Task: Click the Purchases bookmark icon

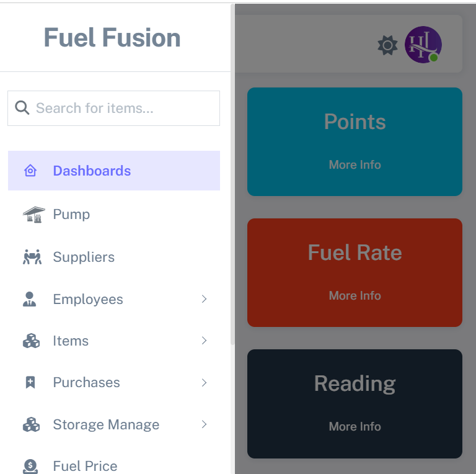Action: pyautogui.click(x=30, y=383)
